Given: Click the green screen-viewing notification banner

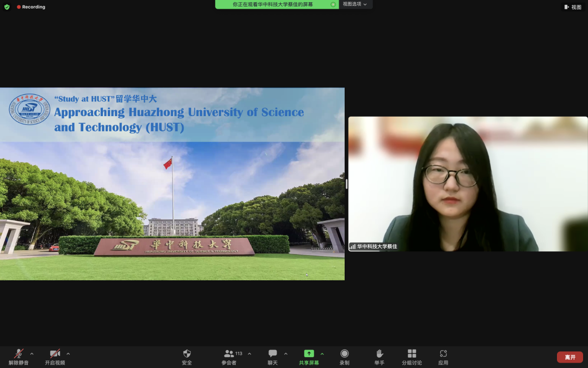Looking at the screenshot, I should coord(277,4).
